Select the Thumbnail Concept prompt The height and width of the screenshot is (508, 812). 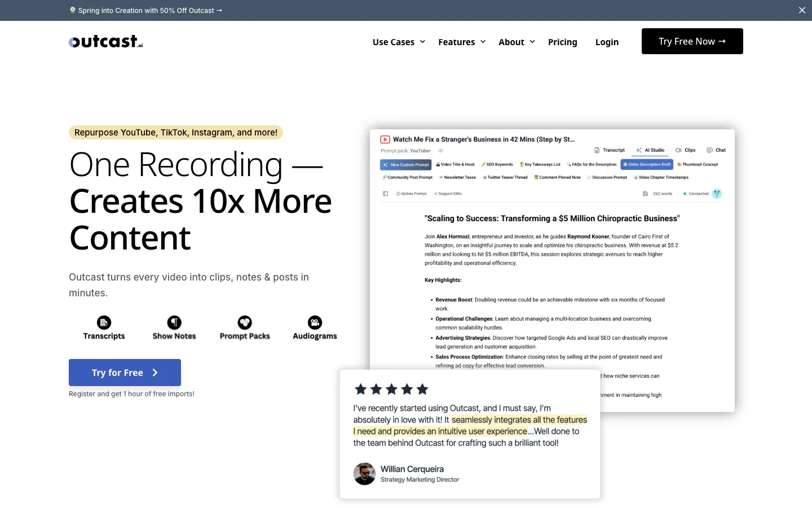click(x=698, y=165)
